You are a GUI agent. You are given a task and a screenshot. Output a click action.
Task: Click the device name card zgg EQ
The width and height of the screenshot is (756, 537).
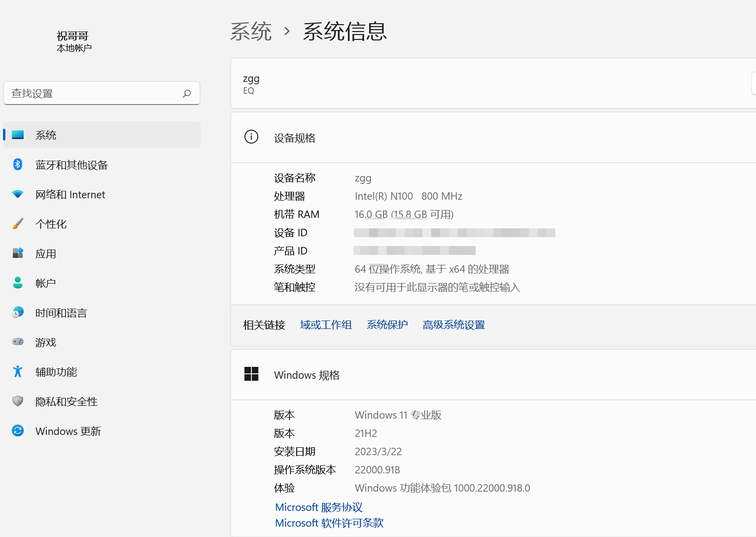[493, 83]
